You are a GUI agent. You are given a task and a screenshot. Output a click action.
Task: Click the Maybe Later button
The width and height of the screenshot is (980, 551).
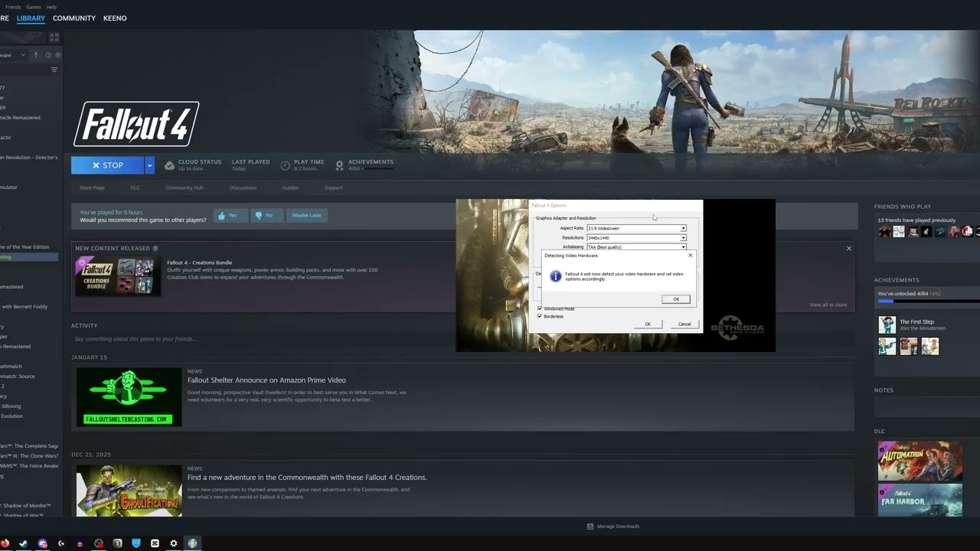click(x=306, y=215)
